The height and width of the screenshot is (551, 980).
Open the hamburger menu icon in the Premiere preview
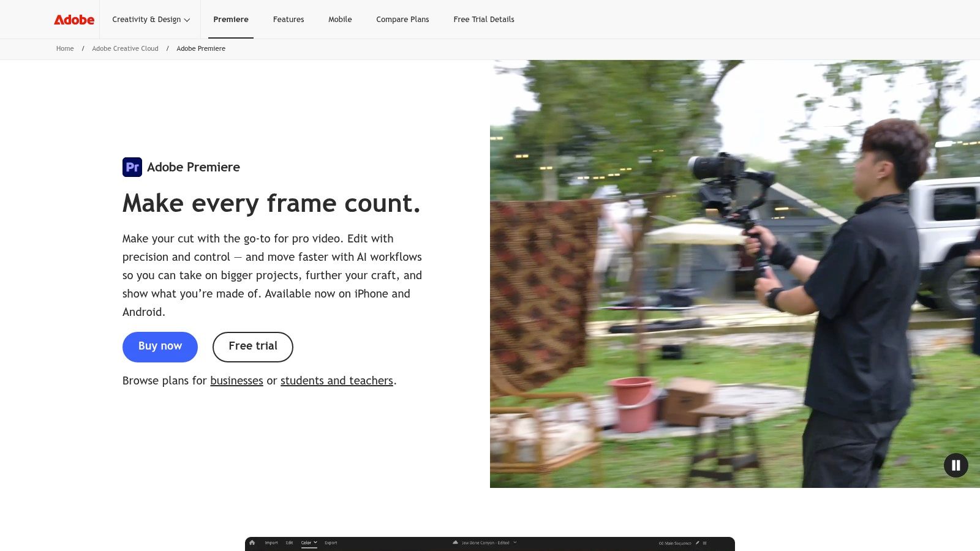tap(704, 543)
